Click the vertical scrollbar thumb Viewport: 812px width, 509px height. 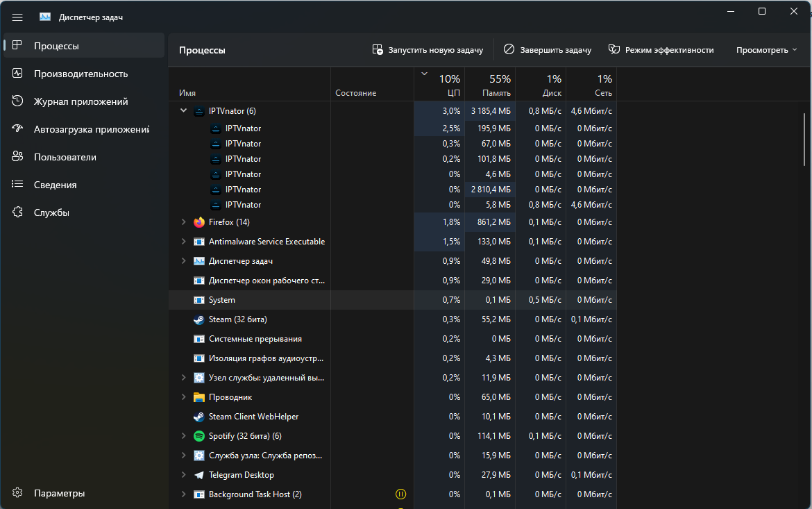(804, 139)
